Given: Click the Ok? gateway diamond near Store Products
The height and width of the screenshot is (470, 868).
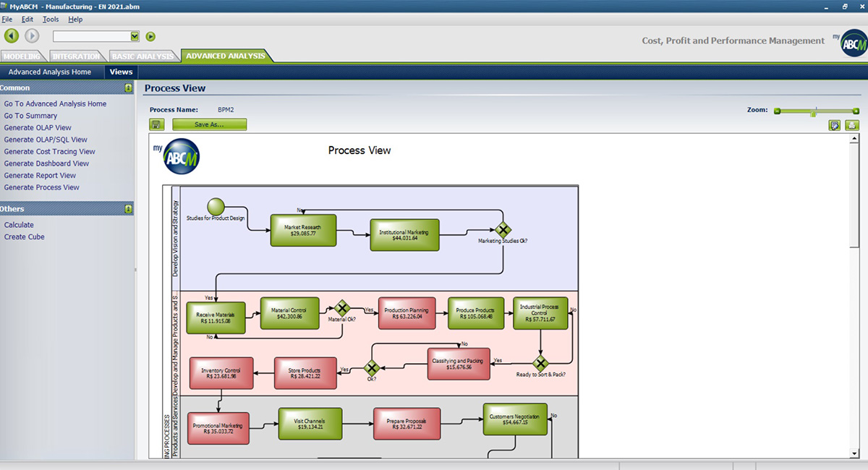Looking at the screenshot, I should [x=372, y=368].
